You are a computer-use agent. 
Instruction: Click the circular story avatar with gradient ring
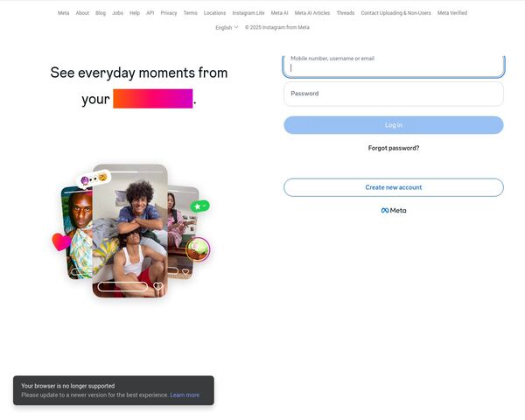click(x=198, y=249)
